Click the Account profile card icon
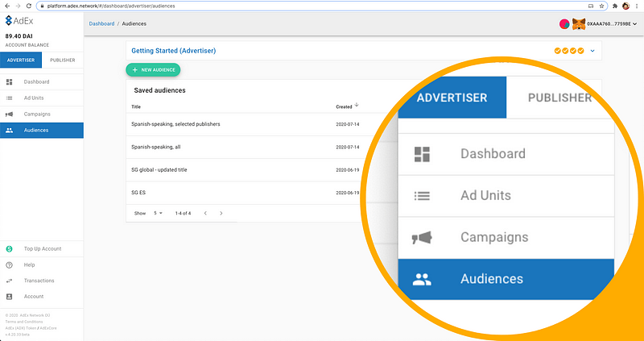 click(10, 296)
